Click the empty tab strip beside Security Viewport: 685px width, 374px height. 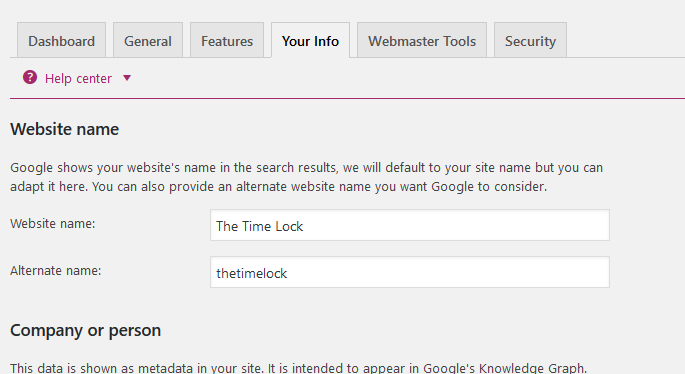(x=626, y=40)
